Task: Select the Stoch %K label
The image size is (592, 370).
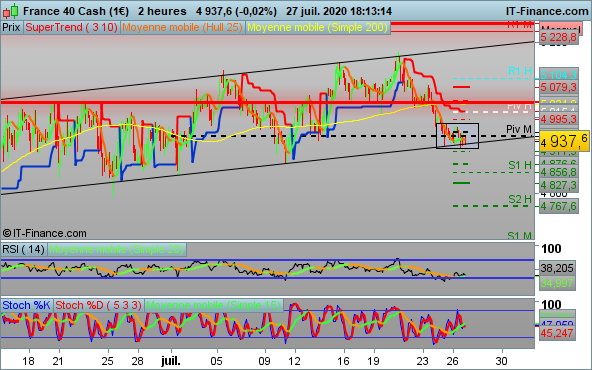Action: [26, 305]
